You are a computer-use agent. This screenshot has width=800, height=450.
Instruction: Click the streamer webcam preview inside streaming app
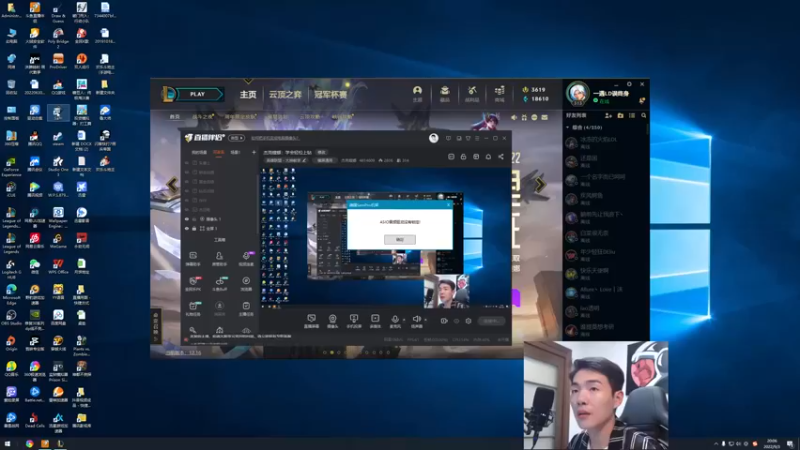[446, 291]
